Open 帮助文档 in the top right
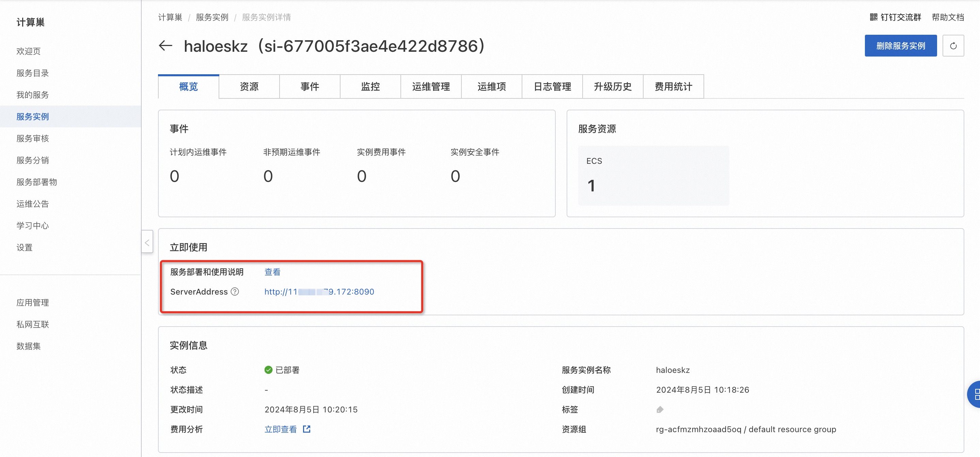The image size is (980, 457). click(x=948, y=17)
